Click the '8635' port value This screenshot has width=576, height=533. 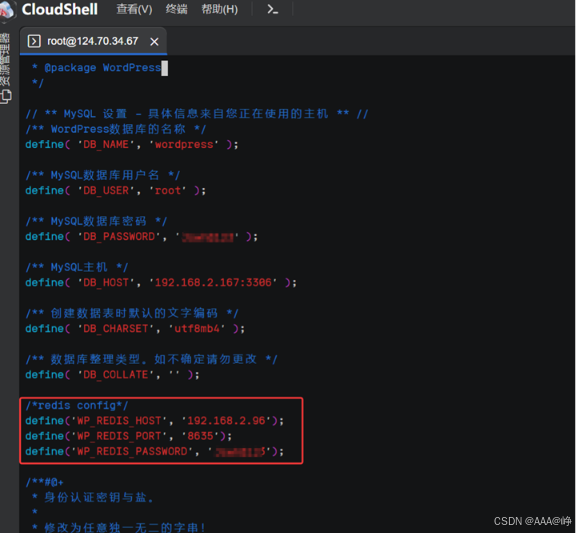200,436
